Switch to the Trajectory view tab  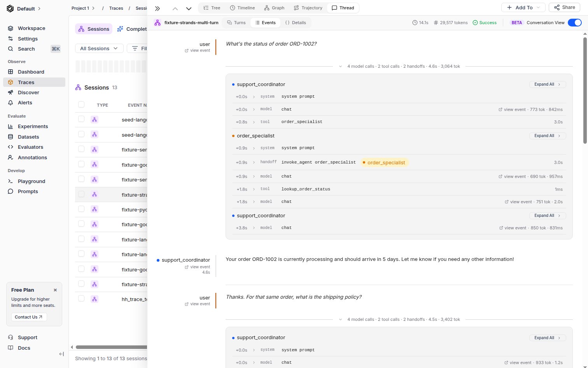(308, 8)
